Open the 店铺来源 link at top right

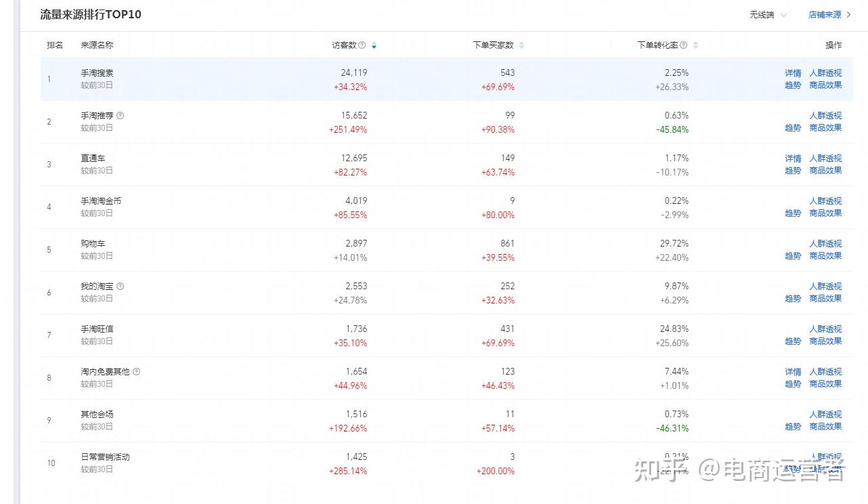829,15
